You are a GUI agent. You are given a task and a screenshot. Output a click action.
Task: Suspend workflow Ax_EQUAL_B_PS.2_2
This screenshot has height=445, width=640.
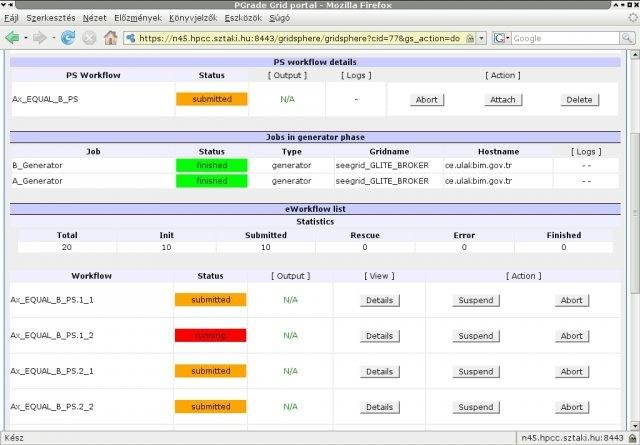point(476,407)
